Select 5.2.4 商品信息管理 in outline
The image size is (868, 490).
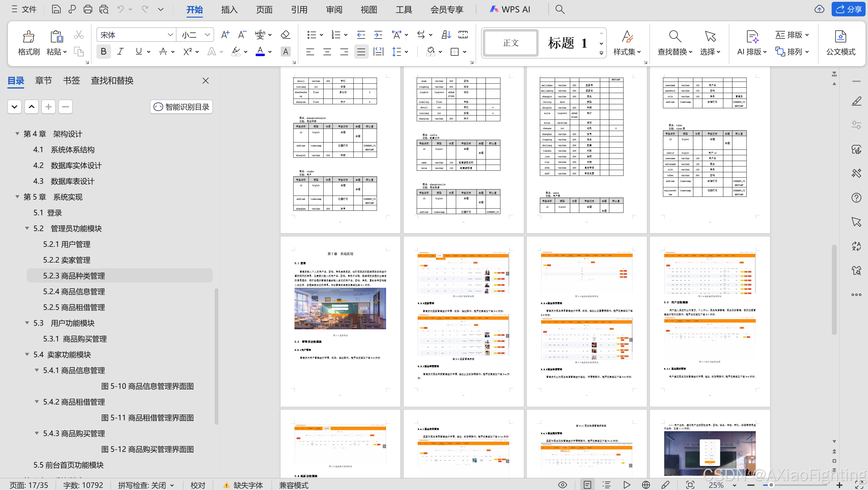coord(74,291)
